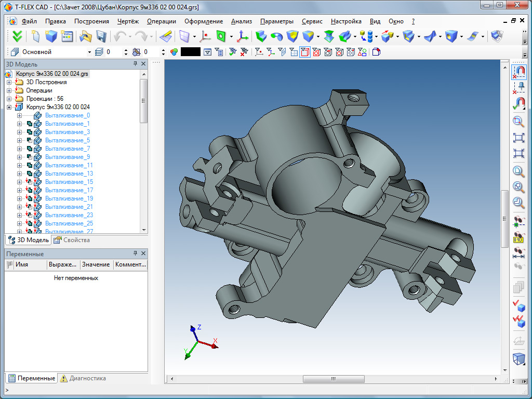Image resolution: width=532 pixels, height=399 pixels.
Task: Select the green 3D profile tool
Action: pyautogui.click(x=221, y=36)
